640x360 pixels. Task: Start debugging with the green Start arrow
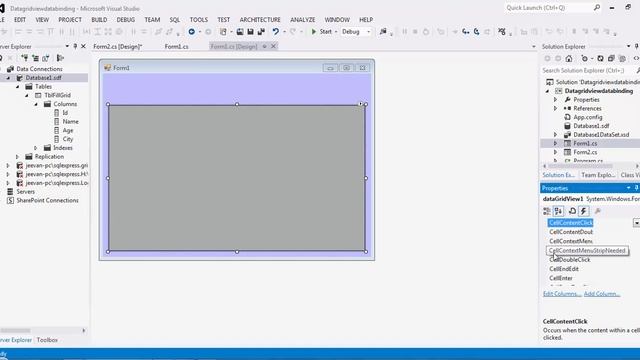[x=313, y=31]
